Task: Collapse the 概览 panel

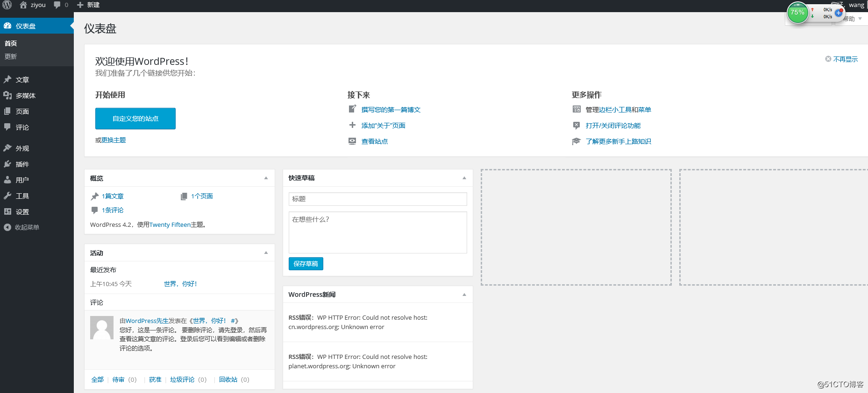Action: (266, 178)
